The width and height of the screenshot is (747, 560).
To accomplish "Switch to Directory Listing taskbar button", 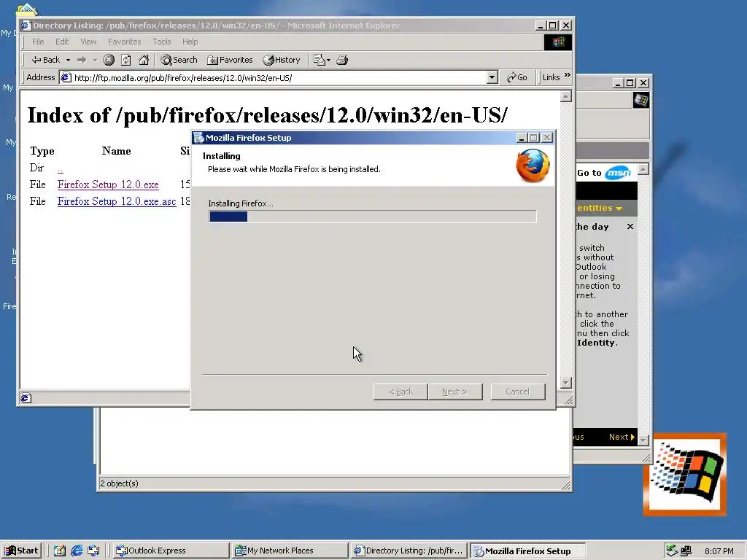I will tap(409, 551).
